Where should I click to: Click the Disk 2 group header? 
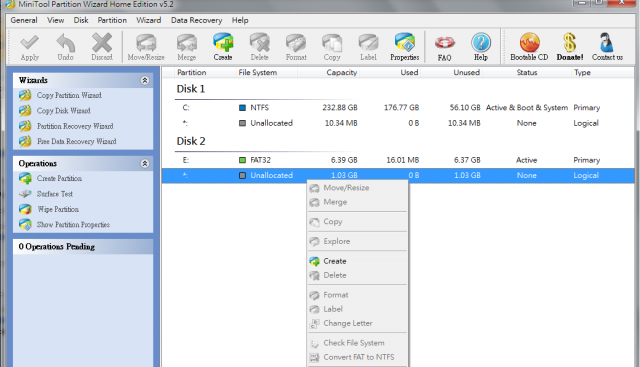pos(191,141)
